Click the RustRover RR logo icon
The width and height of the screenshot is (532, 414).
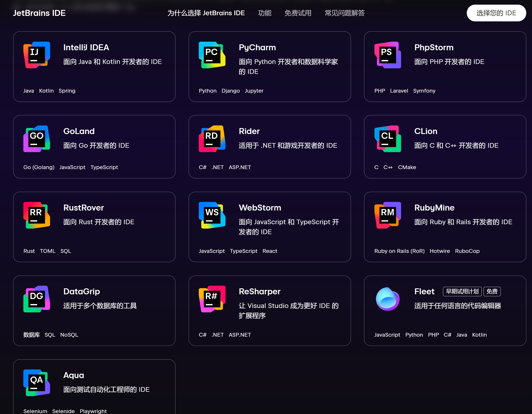(x=37, y=215)
